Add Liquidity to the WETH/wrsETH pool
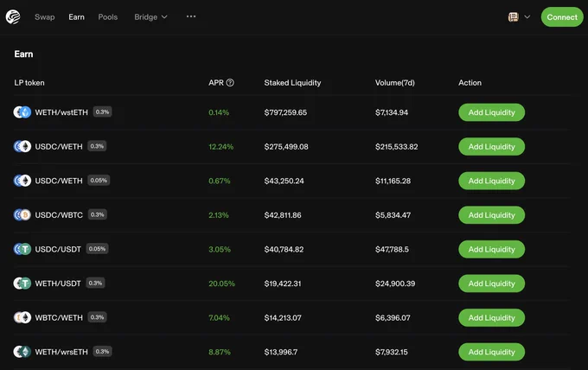This screenshot has height=370, width=588. coord(491,352)
